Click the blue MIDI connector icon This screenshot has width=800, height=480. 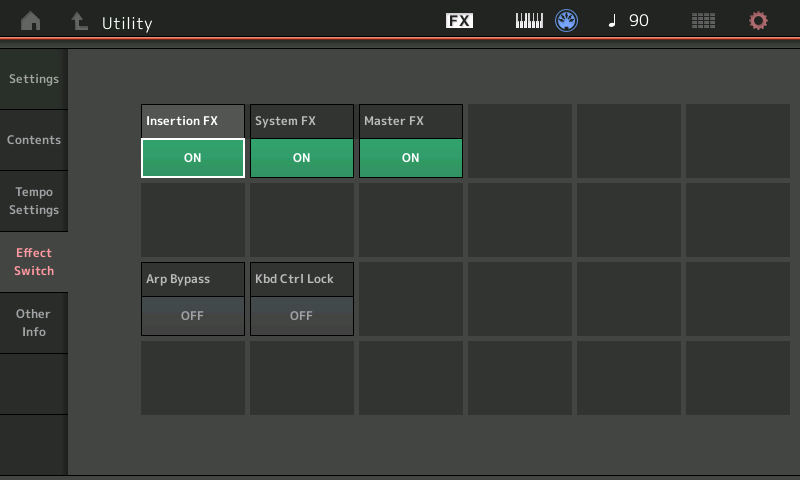pos(566,21)
